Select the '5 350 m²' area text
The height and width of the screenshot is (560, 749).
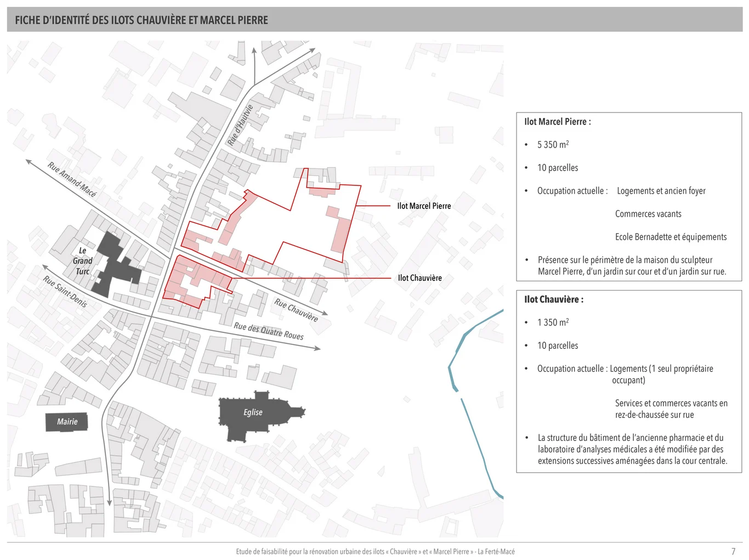coord(553,145)
